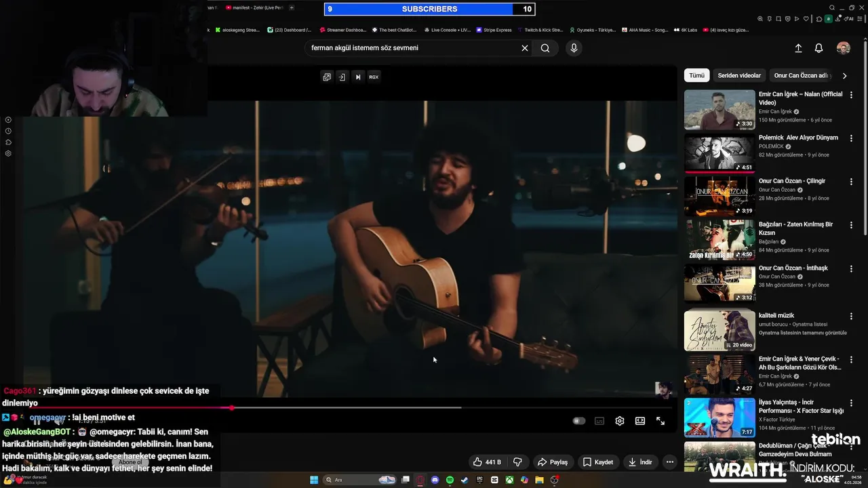The height and width of the screenshot is (488, 868).
Task: Click the RGX button above the video
Action: click(x=374, y=77)
